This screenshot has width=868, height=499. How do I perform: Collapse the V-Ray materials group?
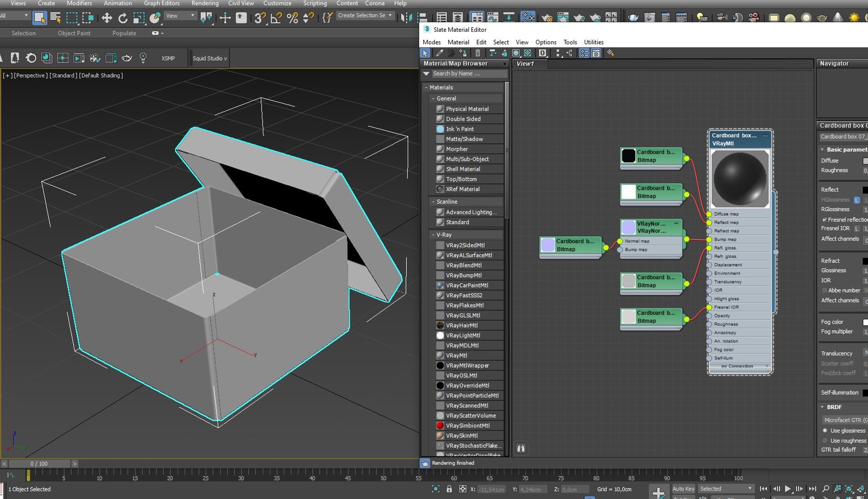coord(433,235)
